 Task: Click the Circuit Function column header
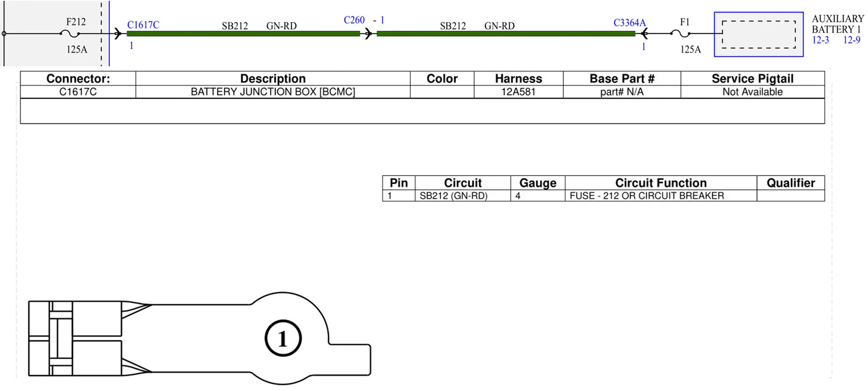click(x=661, y=183)
